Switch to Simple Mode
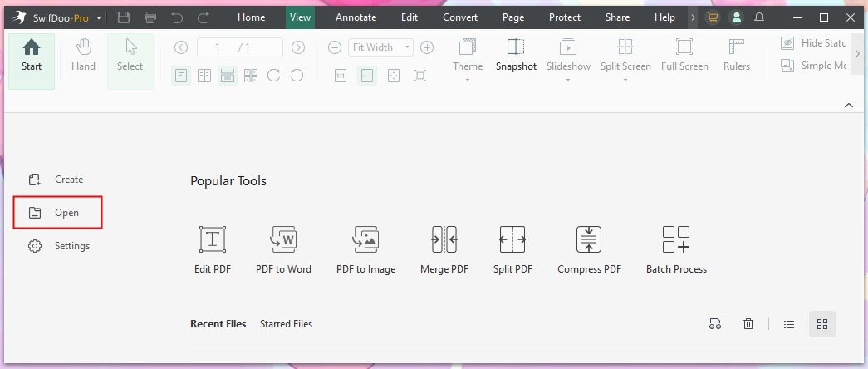Viewport: 868px width, 369px height. pyautogui.click(x=814, y=66)
